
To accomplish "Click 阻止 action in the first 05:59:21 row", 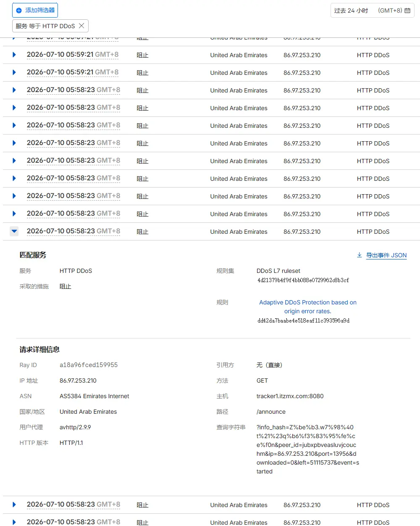I will click(142, 55).
